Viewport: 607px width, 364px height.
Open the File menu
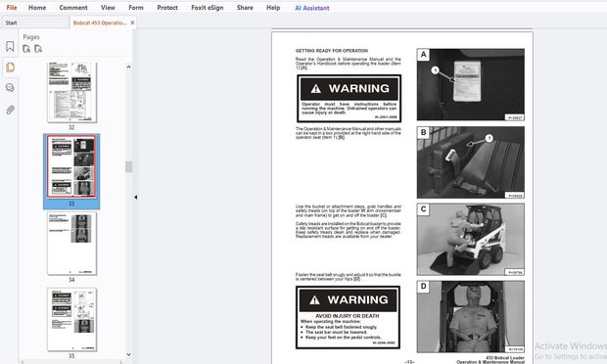click(12, 8)
